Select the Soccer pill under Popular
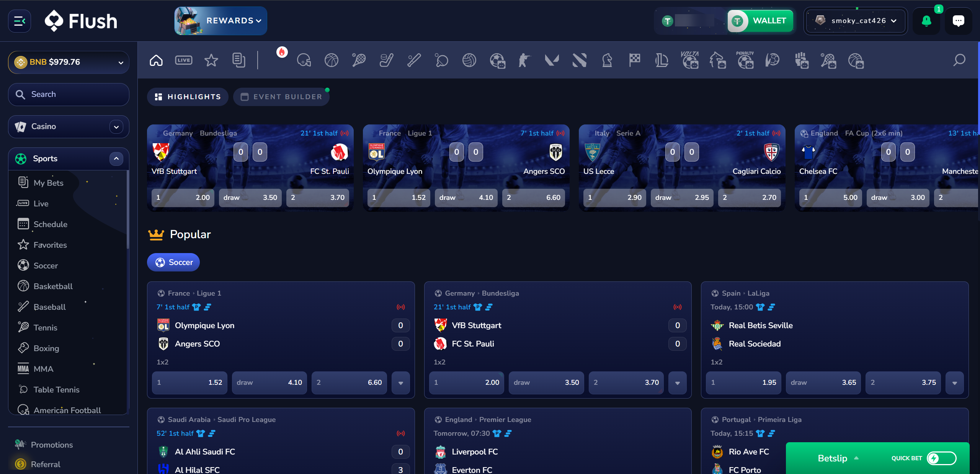Screen dimensions: 980x474 173,262
